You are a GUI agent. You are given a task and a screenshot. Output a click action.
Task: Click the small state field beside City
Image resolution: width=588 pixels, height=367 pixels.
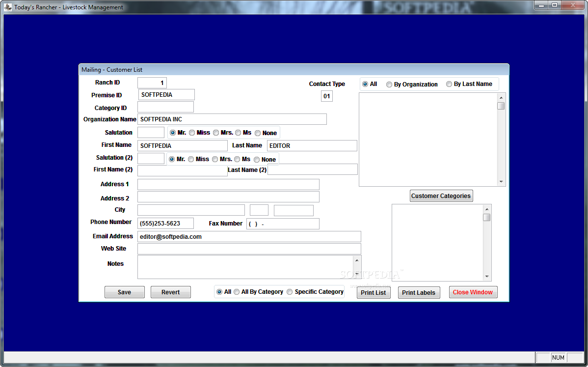[259, 210]
